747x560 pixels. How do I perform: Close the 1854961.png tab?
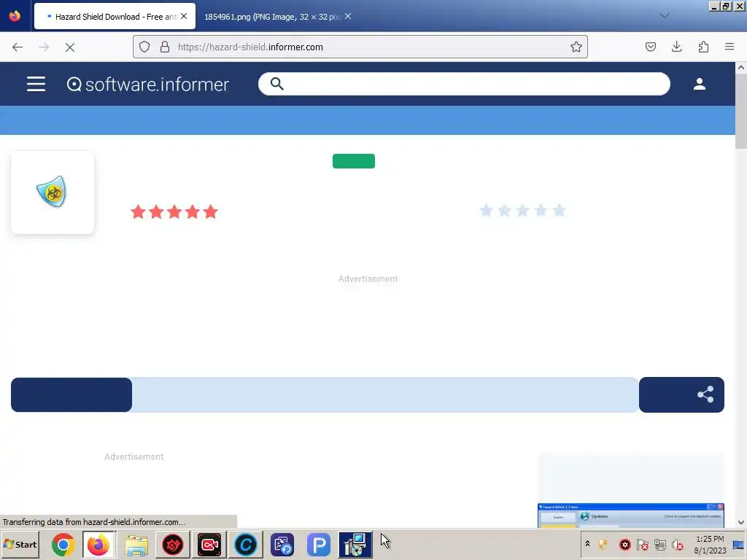[348, 16]
